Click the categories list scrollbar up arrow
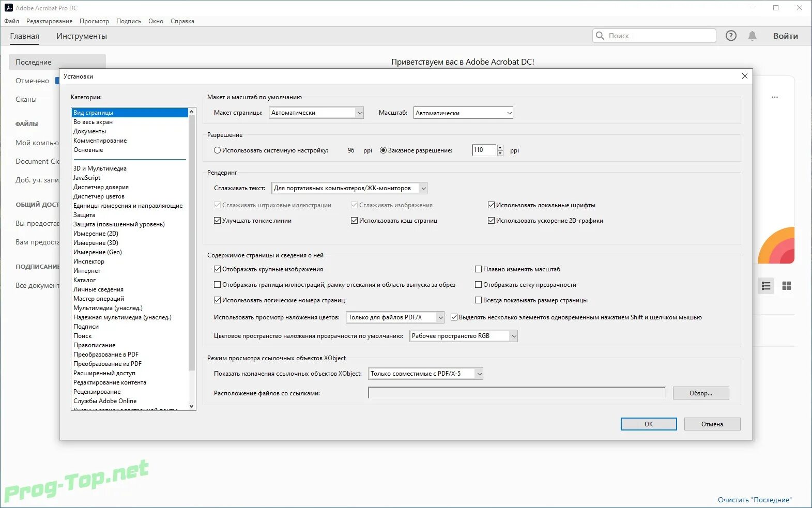 tap(192, 112)
